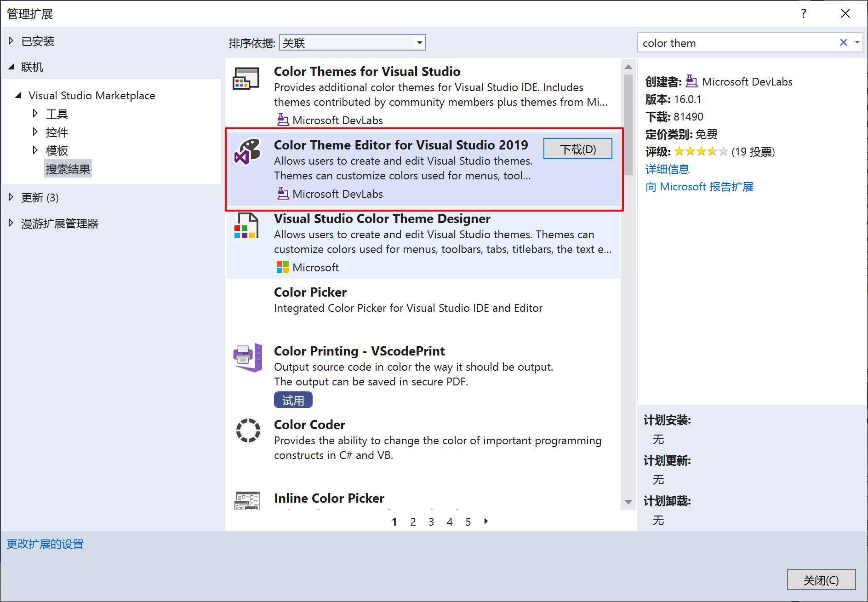868x602 pixels.
Task: Click the (19 投票) vote count
Action: point(753,152)
